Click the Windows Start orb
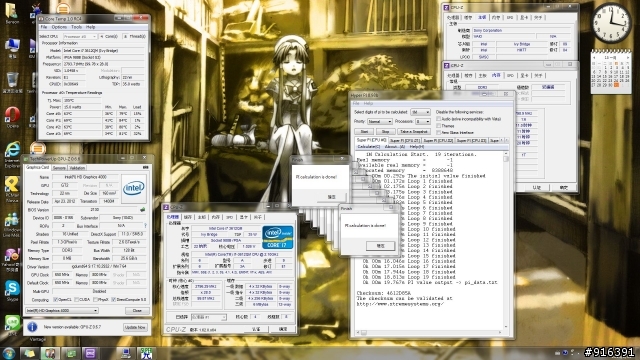The height and width of the screenshot is (360, 640). 8,353
